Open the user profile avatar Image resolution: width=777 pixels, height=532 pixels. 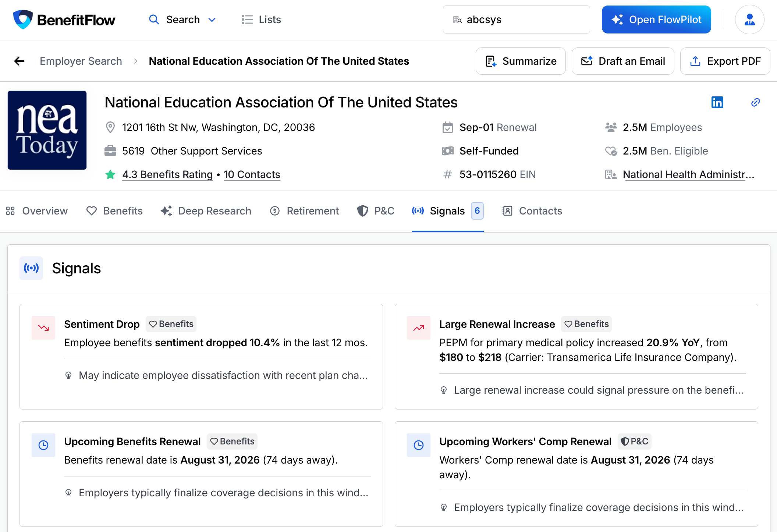point(749,19)
